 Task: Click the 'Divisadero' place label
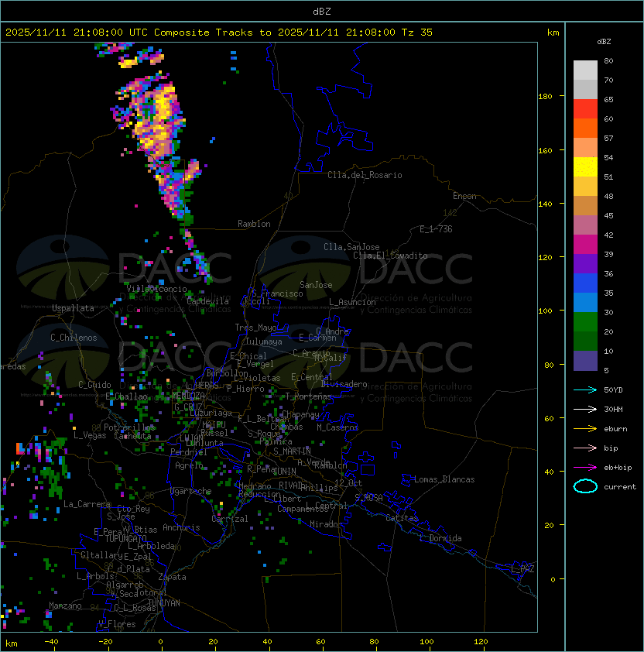(x=344, y=384)
